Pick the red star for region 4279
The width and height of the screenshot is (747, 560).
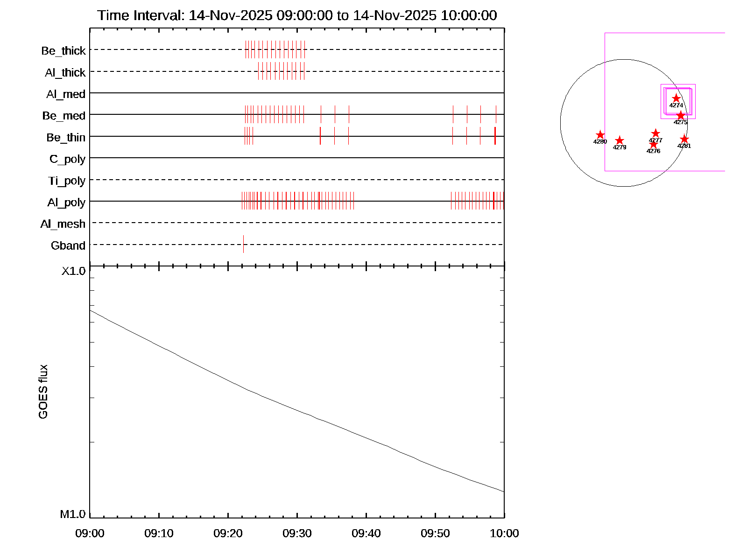pyautogui.click(x=619, y=140)
